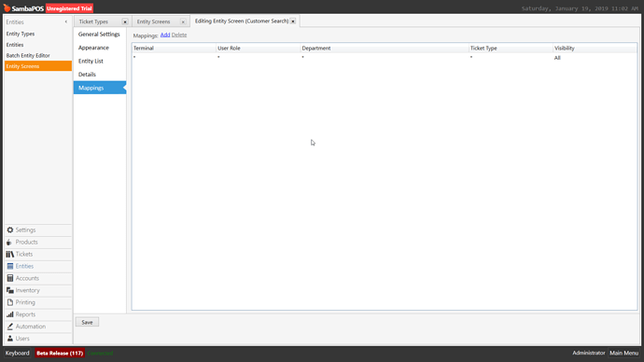Open the Printing page icon section
Viewport: 644px width, 362px height.
click(10, 302)
